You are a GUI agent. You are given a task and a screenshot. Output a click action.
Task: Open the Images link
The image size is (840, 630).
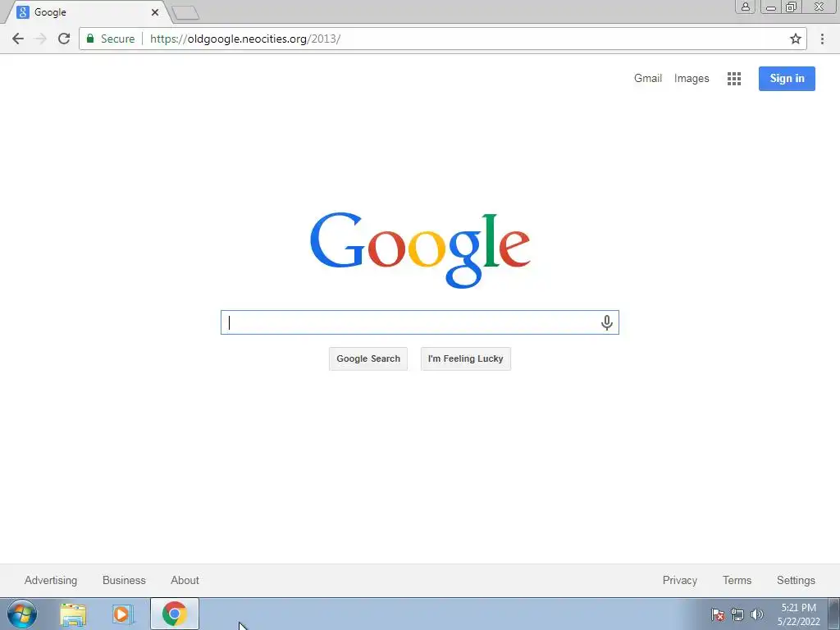click(691, 78)
